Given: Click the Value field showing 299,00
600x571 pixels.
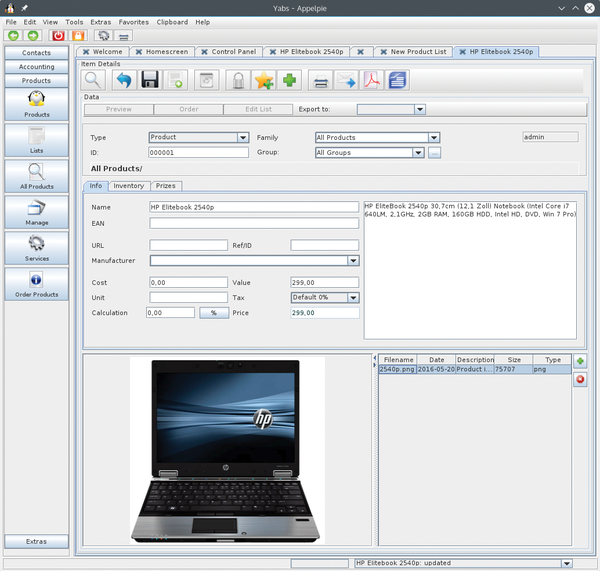Looking at the screenshot, I should (x=325, y=282).
